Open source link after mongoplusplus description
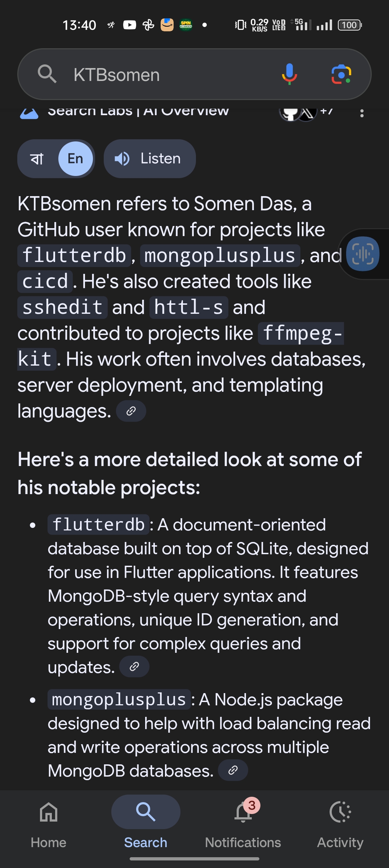 pos(233,770)
